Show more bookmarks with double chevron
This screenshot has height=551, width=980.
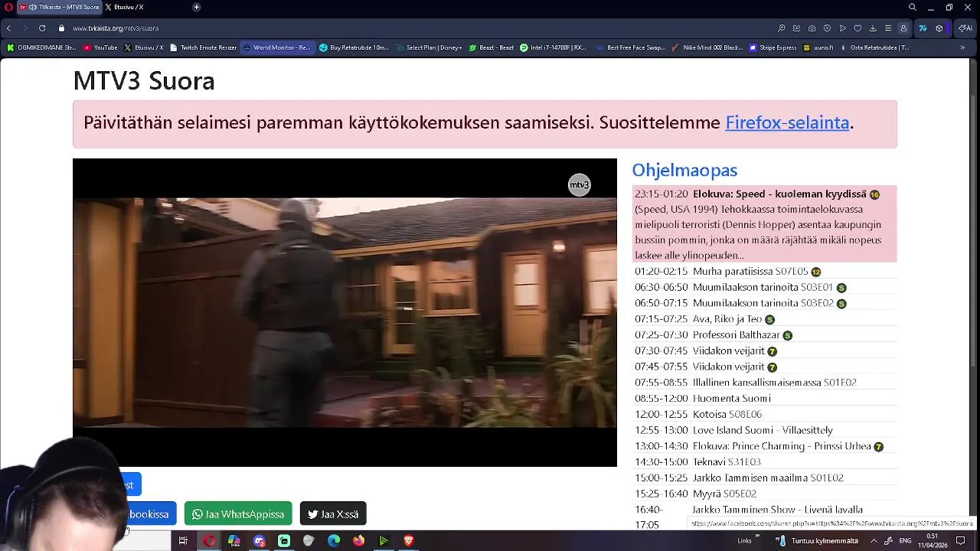(x=962, y=47)
